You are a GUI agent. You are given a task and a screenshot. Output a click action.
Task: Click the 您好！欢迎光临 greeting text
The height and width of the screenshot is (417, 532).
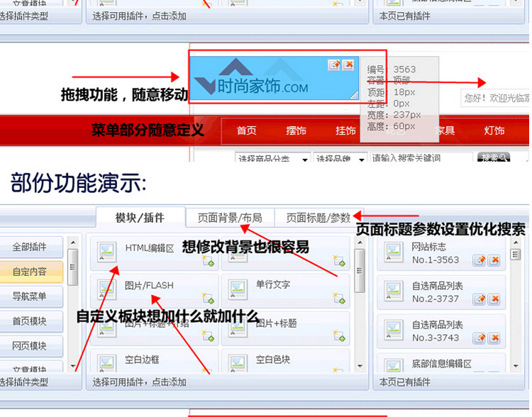(x=497, y=98)
